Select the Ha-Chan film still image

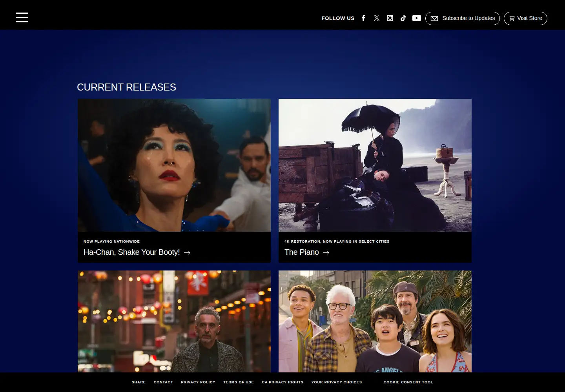click(x=174, y=165)
